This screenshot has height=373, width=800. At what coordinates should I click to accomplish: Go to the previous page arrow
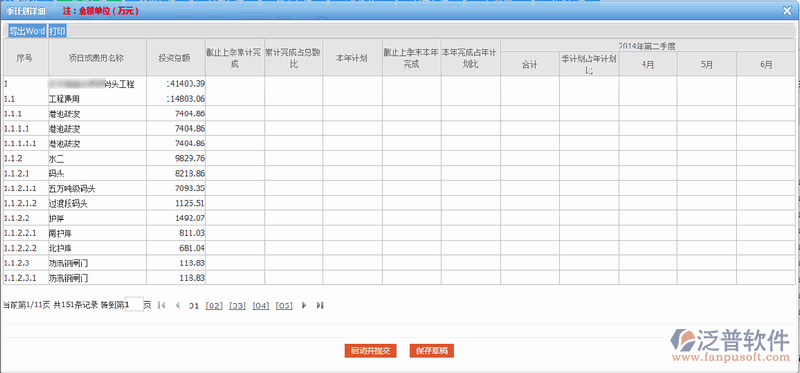178,305
